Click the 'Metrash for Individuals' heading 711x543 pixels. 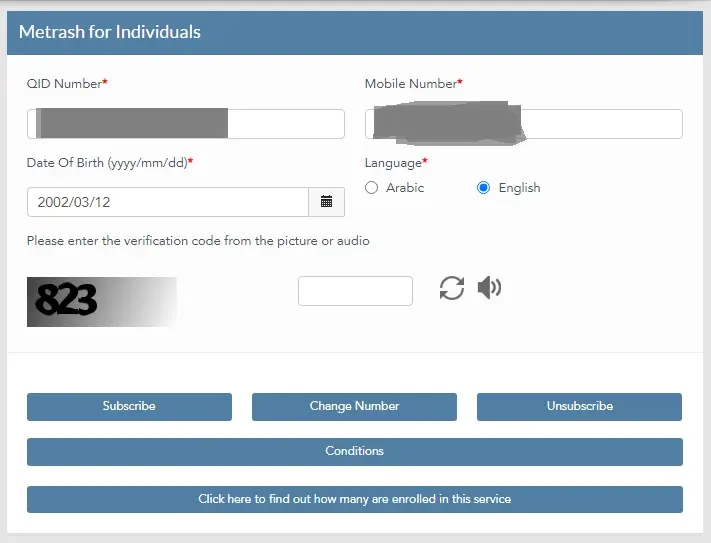click(110, 32)
